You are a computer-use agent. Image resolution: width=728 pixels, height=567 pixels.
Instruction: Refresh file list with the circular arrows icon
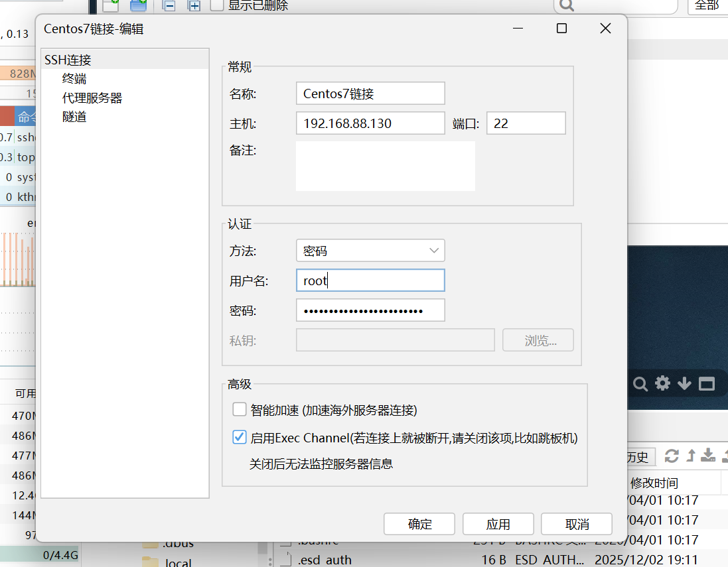[672, 456]
